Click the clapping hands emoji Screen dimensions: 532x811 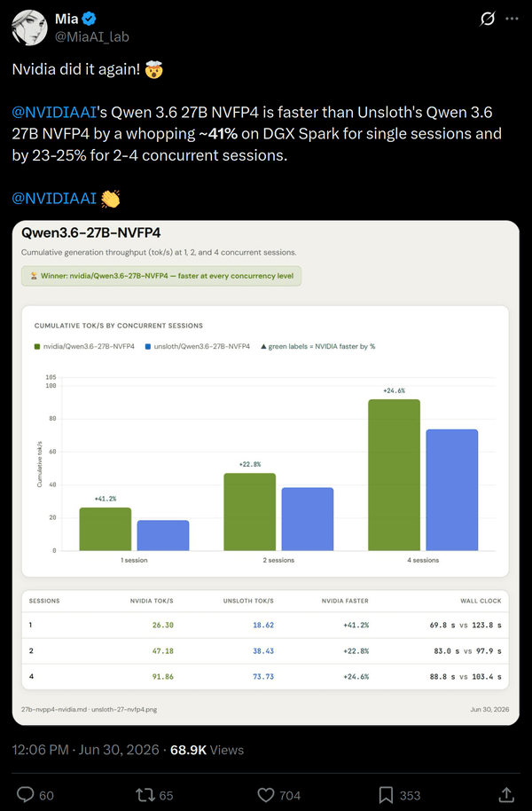[x=110, y=198]
